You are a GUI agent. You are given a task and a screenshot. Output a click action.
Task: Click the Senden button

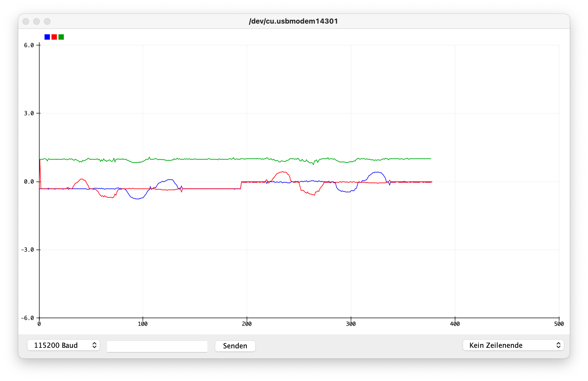click(235, 346)
